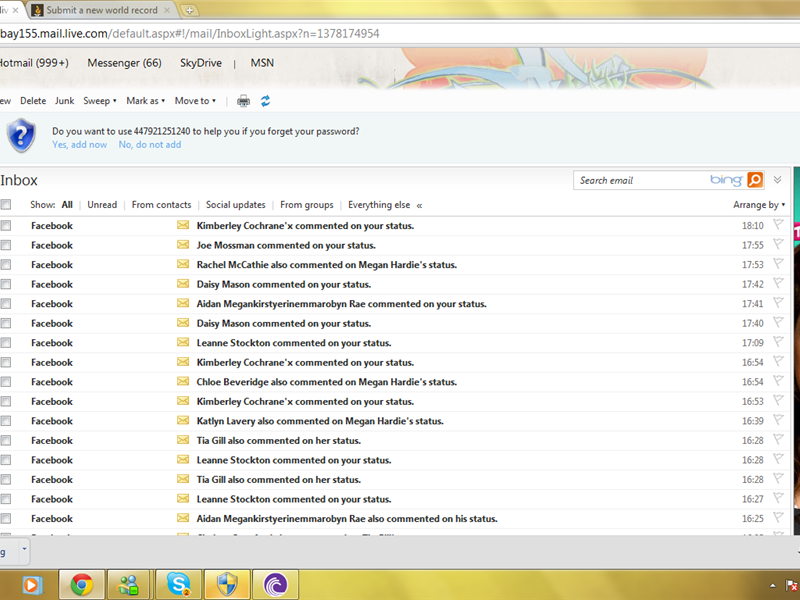Switch to the Unread filter
800x600 pixels.
[x=102, y=204]
